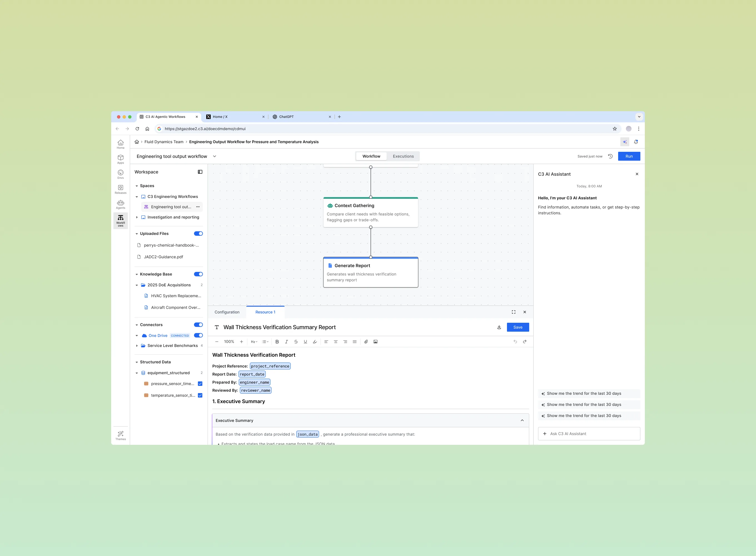Switch to Executions tab
The height and width of the screenshot is (556, 756).
click(x=403, y=156)
